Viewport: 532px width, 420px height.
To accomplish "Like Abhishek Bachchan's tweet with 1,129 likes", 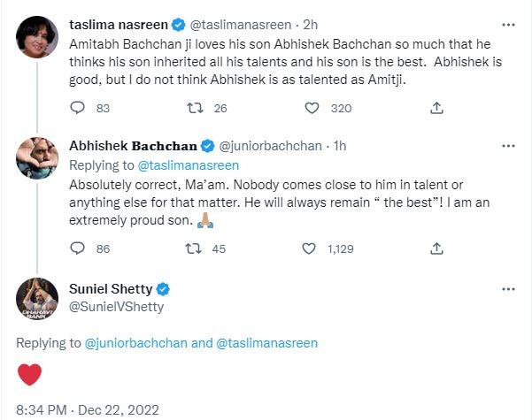I will (x=309, y=248).
